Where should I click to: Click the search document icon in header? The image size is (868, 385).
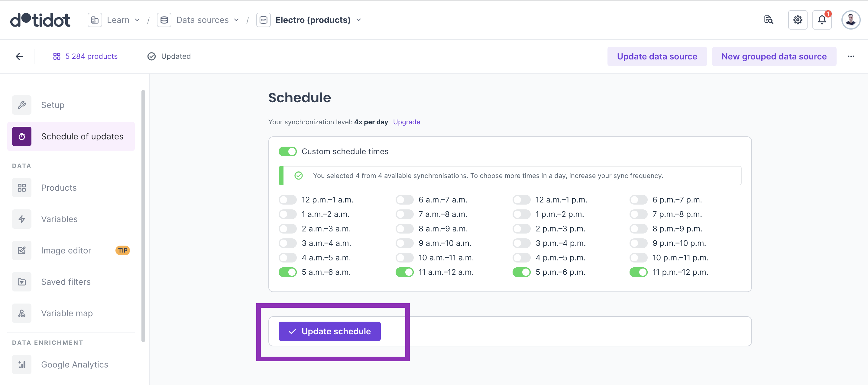pyautogui.click(x=768, y=20)
